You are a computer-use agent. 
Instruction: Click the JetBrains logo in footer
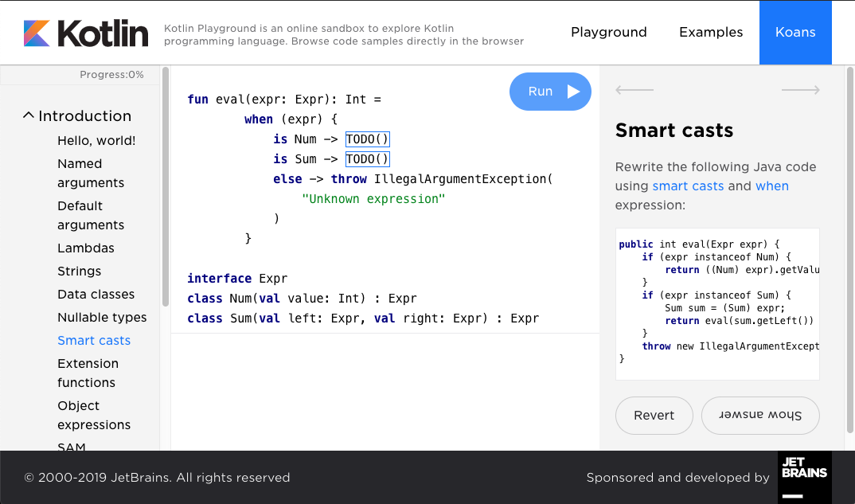click(x=804, y=477)
